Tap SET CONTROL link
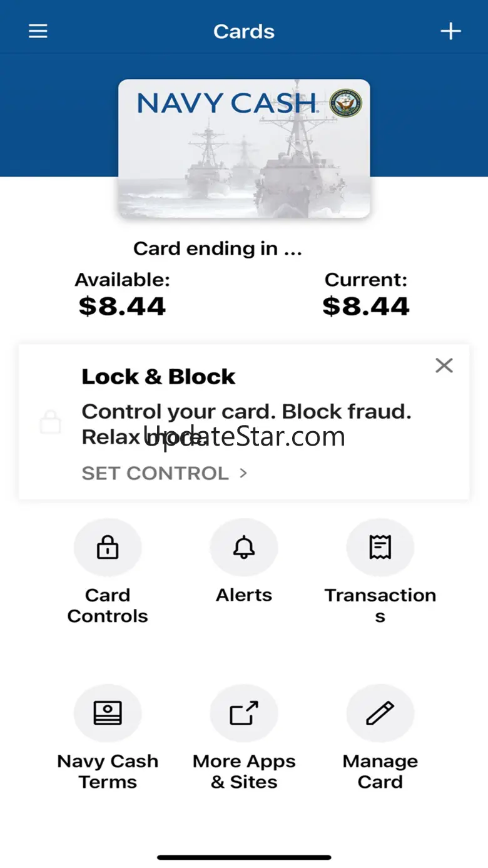The height and width of the screenshot is (868, 488). point(155,473)
